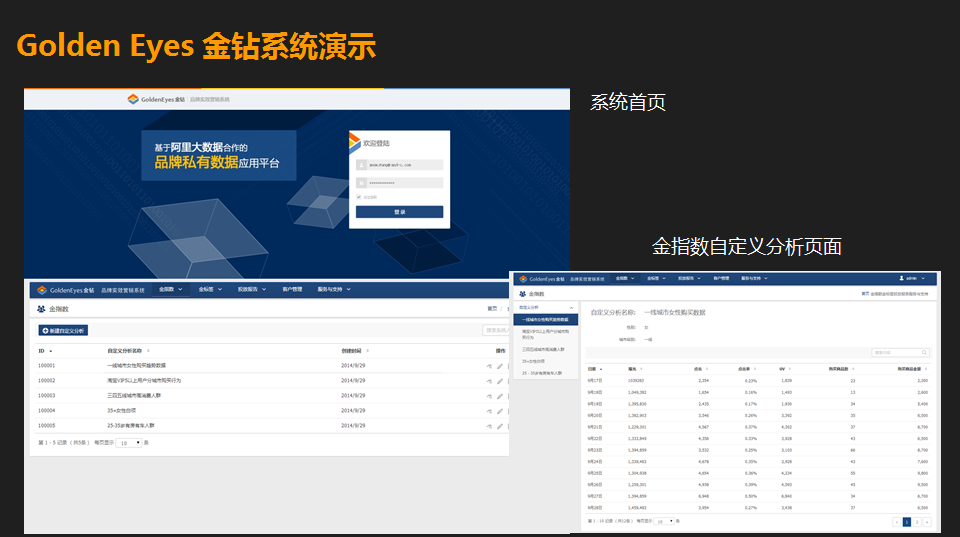960x537 pixels.
Task: Click next page arrow in pagination
Action: (x=927, y=522)
